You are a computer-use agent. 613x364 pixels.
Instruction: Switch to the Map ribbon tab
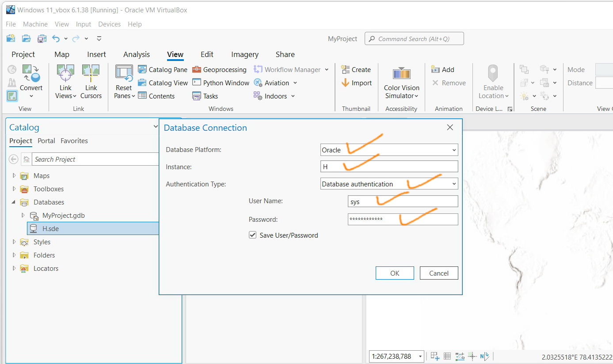point(62,54)
